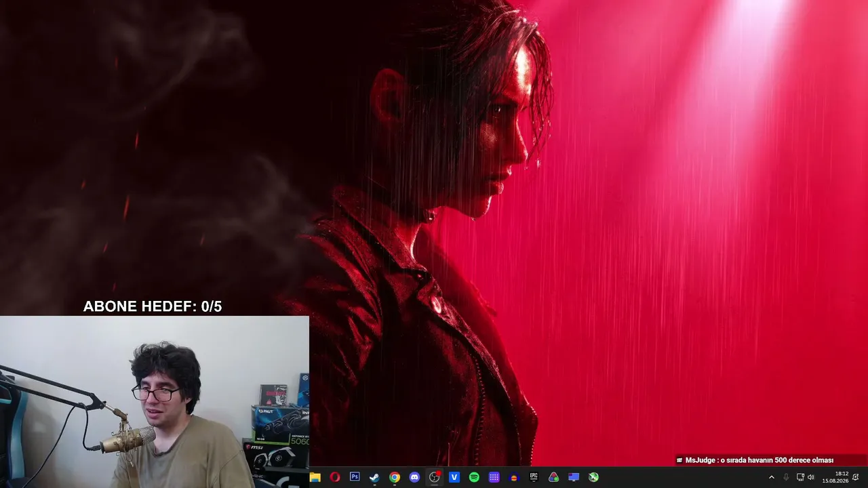Image resolution: width=868 pixels, height=488 pixels.
Task: Launch the Opera browser taskbar icon
Action: [x=335, y=477]
